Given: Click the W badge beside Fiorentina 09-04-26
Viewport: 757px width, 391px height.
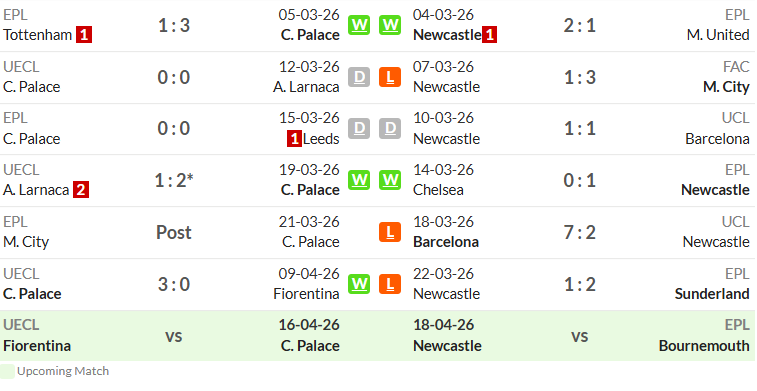Looking at the screenshot, I should (x=359, y=284).
